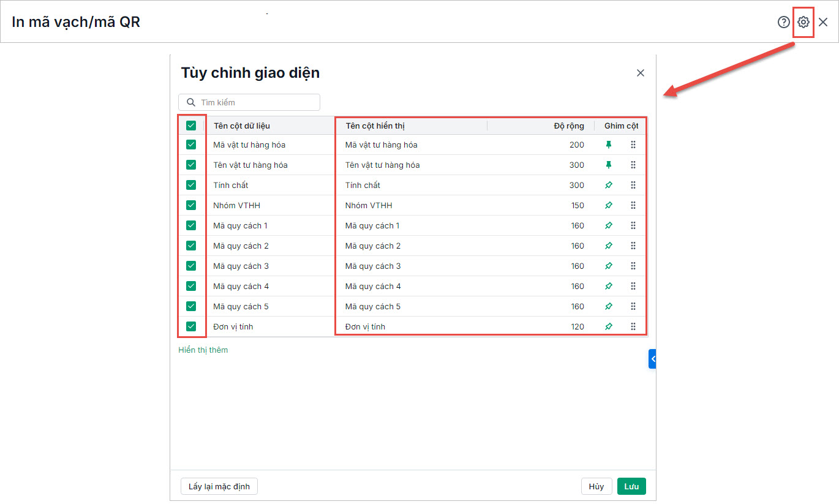Uncheck the Nhóm VTHH column checkbox
Viewport: 839px width, 504px height.
click(x=191, y=205)
